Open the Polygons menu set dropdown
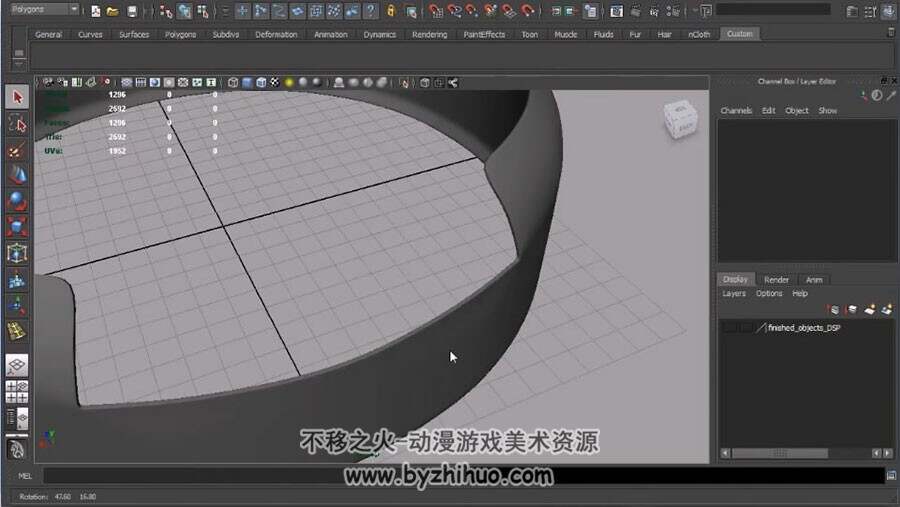 [x=44, y=9]
